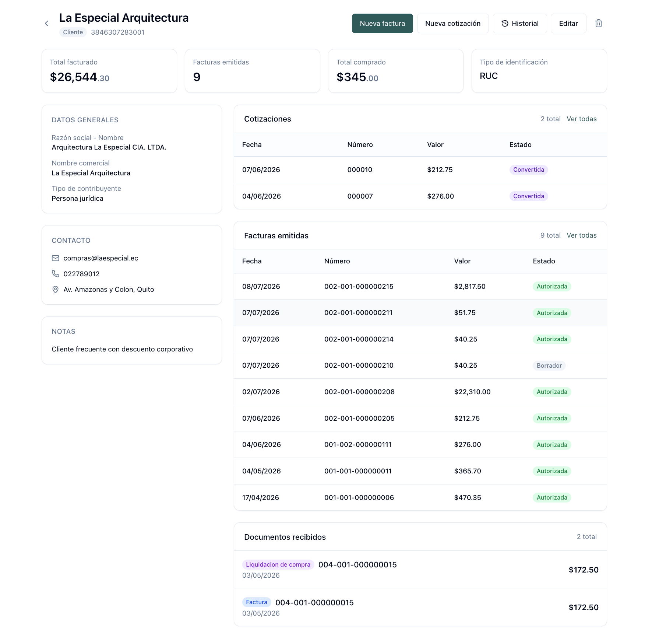Create a new invoice with Nueva factura
The height and width of the screenshot is (644, 645).
(x=383, y=24)
